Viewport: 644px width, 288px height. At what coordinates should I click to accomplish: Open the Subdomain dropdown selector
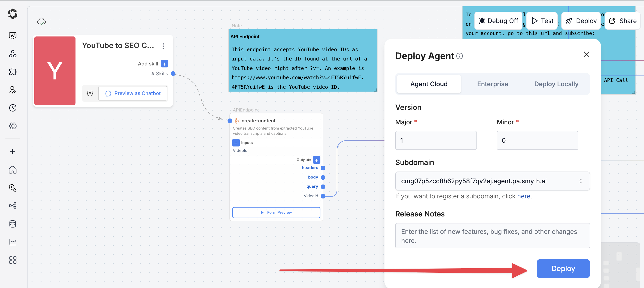(492, 181)
